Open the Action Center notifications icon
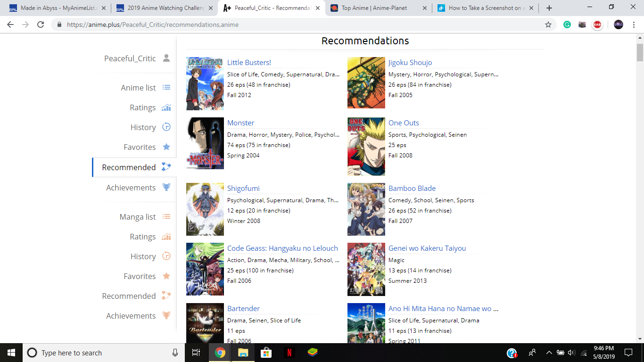The image size is (644, 362). pos(628,353)
